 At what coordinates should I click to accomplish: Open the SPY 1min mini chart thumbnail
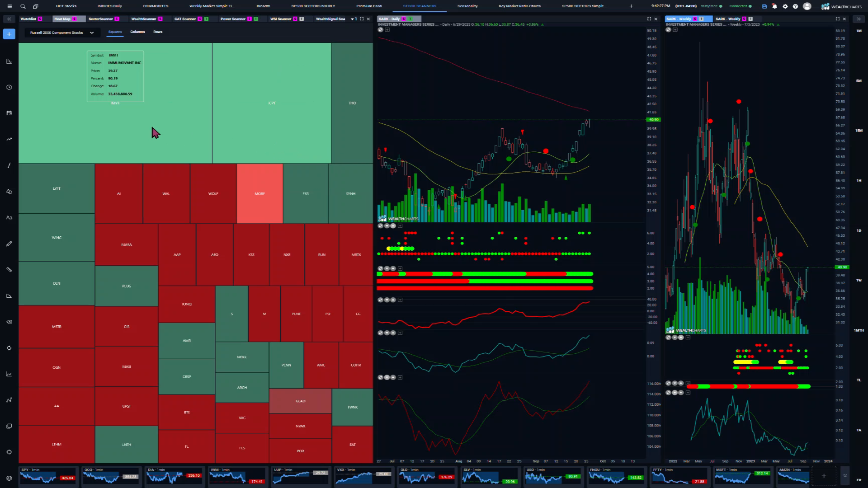(47, 476)
